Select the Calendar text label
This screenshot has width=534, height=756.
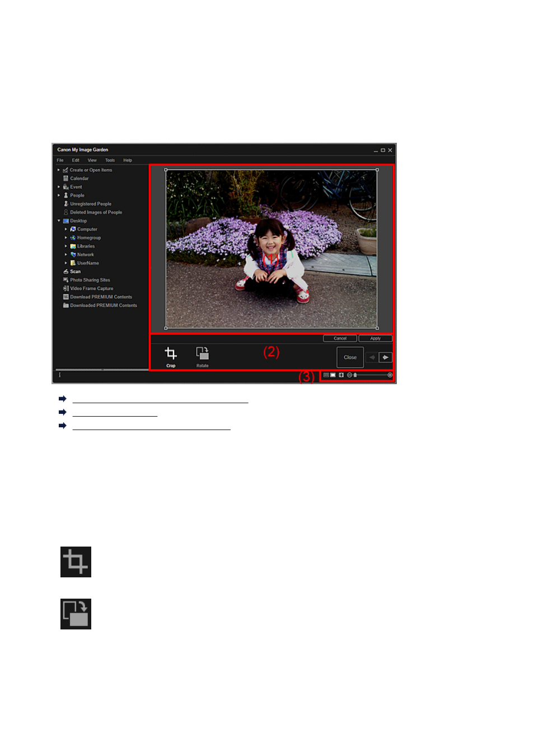[x=79, y=179]
